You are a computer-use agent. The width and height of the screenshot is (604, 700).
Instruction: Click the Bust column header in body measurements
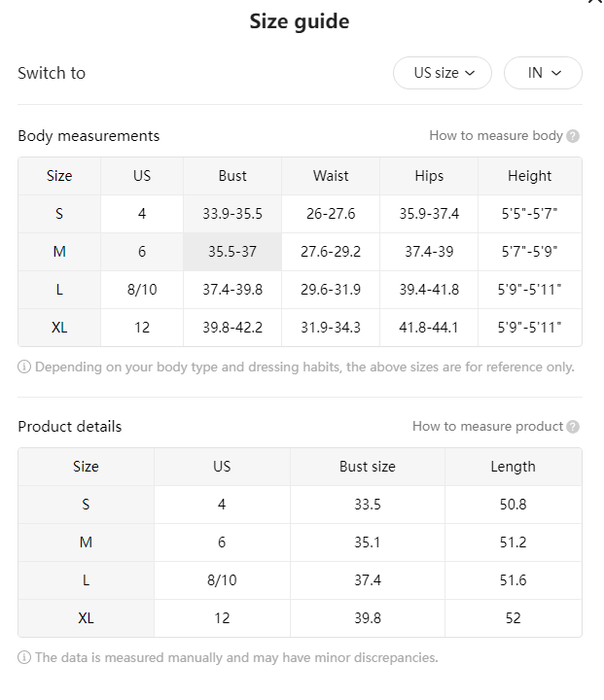pyautogui.click(x=232, y=176)
